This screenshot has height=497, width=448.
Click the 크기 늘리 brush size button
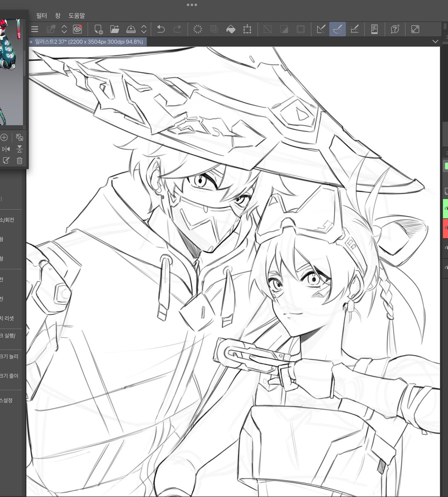click(x=9, y=356)
